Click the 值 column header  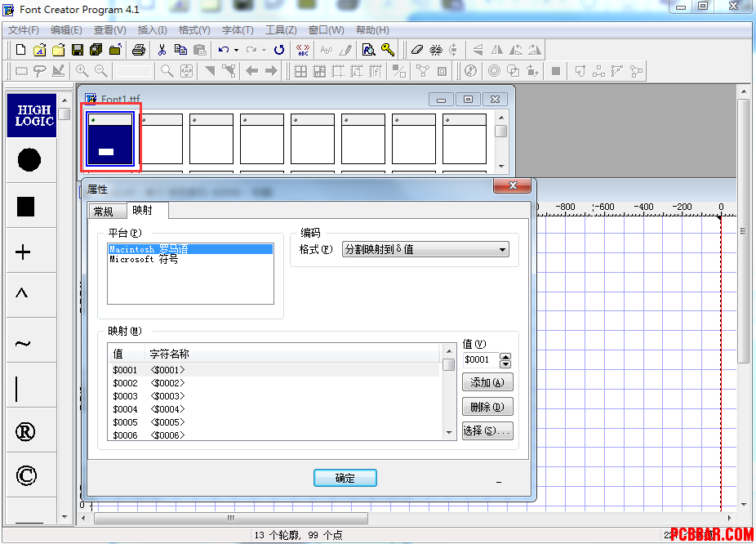click(x=127, y=354)
